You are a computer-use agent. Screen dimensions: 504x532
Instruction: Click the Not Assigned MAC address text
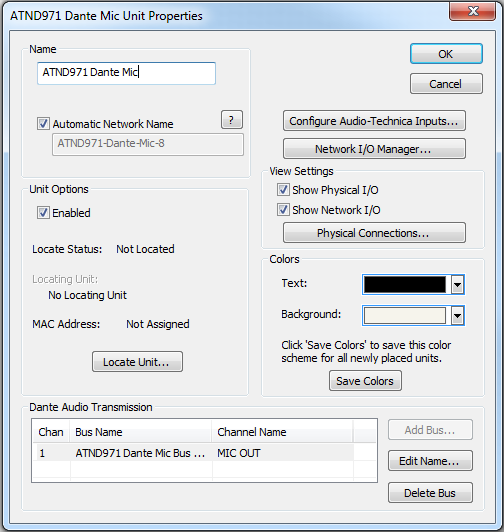coord(158,324)
